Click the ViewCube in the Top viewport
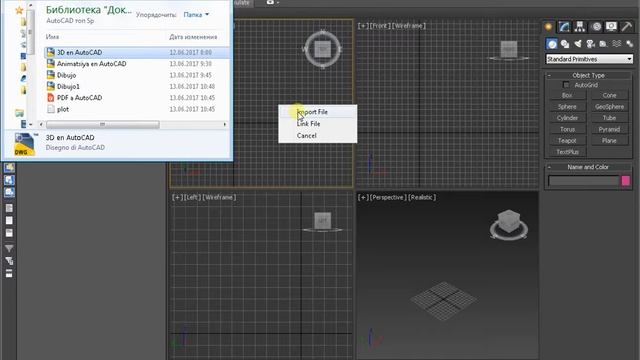 click(x=322, y=49)
